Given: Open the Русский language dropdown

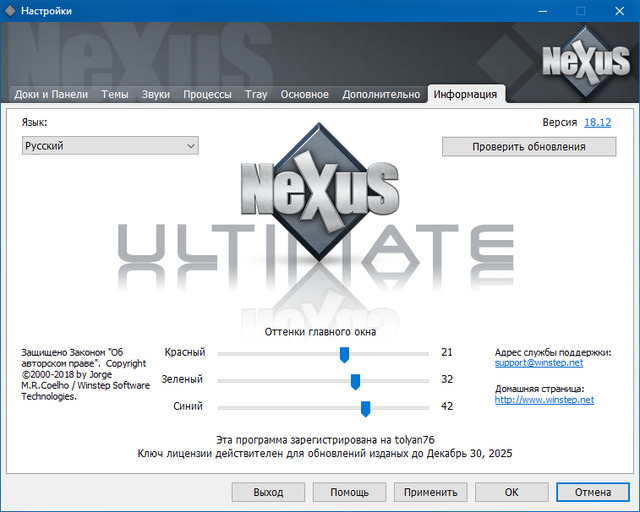Looking at the screenshot, I should [110, 146].
